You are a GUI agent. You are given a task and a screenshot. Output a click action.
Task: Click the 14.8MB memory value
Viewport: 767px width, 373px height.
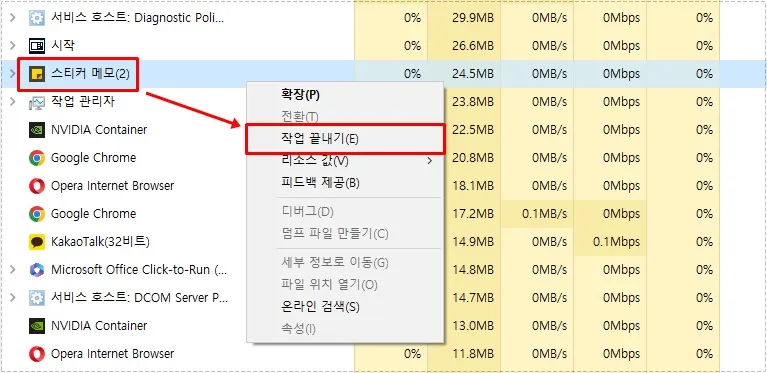474,269
